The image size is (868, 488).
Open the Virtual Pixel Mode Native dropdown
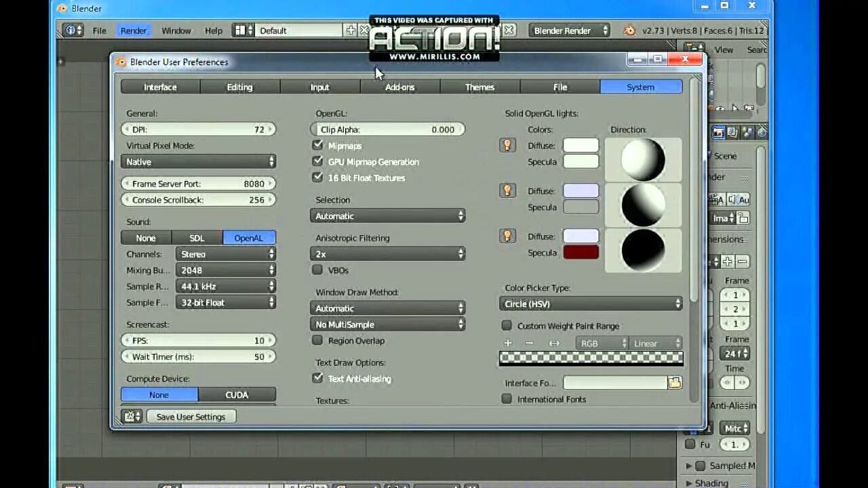pos(199,161)
